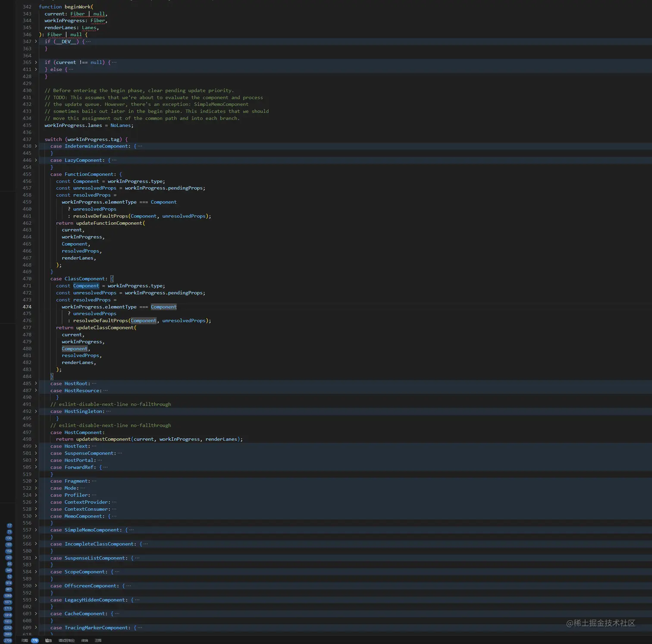Click the updateClassComponent call
652x644 pixels.
(x=105, y=328)
